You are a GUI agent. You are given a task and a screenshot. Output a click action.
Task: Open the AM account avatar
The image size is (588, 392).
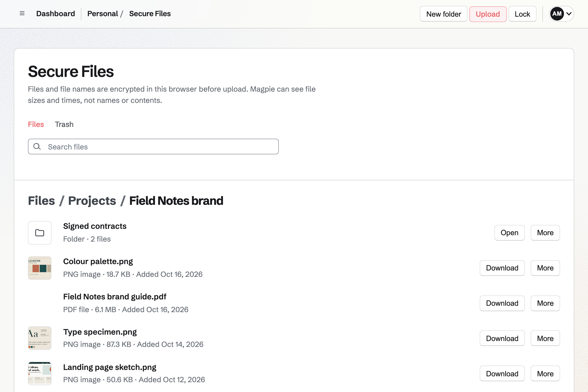tap(557, 14)
